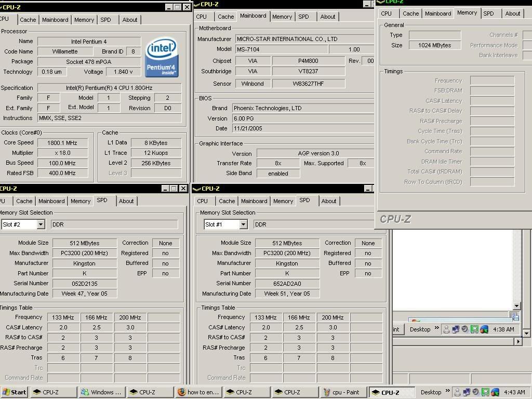Expand the Slot #1 memory slot dropdown

click(x=243, y=224)
